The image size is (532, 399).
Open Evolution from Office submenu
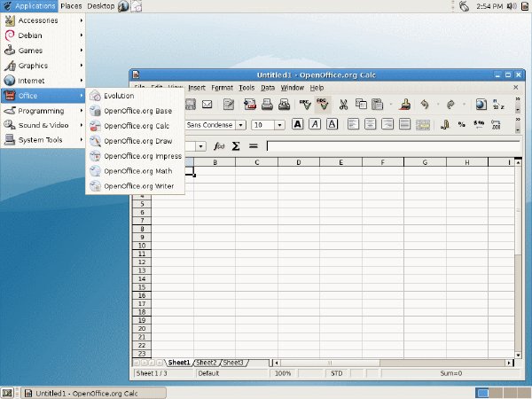[135, 96]
